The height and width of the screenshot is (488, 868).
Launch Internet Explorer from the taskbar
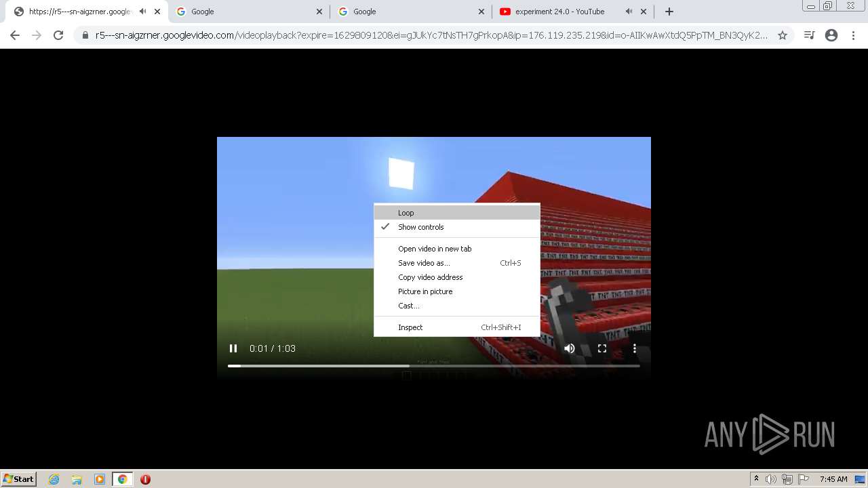click(x=54, y=479)
